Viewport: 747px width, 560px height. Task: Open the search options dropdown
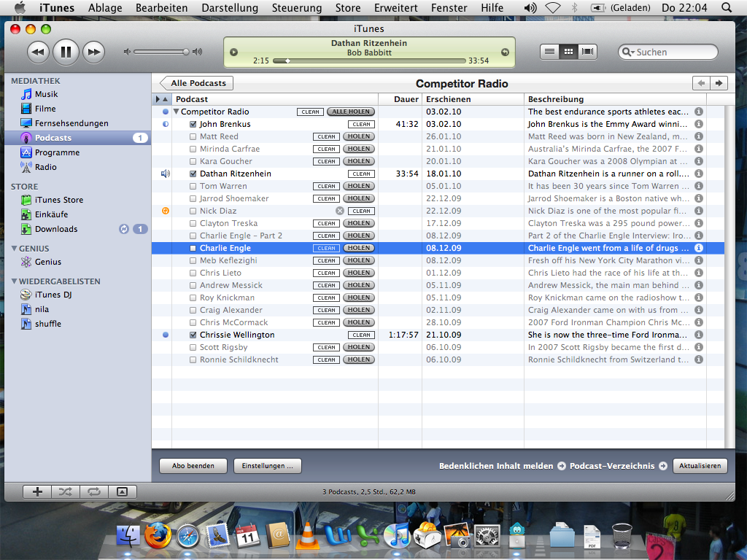coord(628,52)
